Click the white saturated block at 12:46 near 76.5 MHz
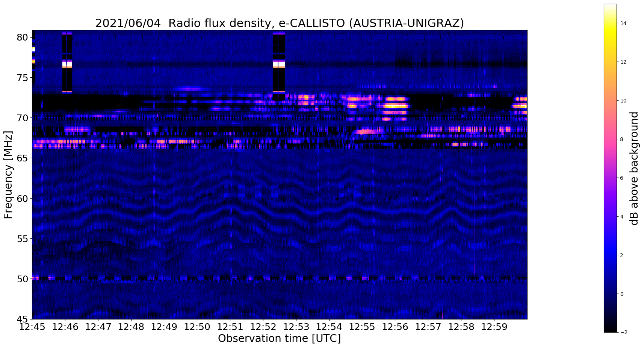The width and height of the screenshot is (644, 348). (67, 64)
